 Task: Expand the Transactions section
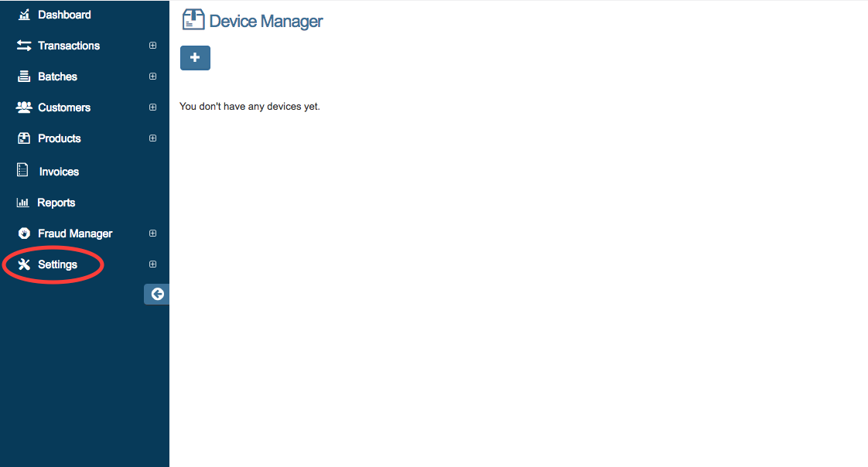[x=152, y=45]
